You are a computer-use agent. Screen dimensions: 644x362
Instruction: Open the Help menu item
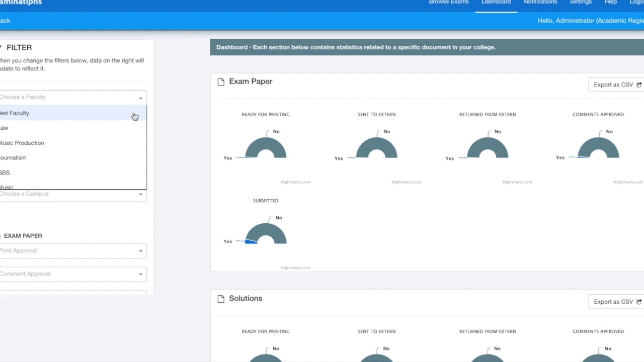610,3
